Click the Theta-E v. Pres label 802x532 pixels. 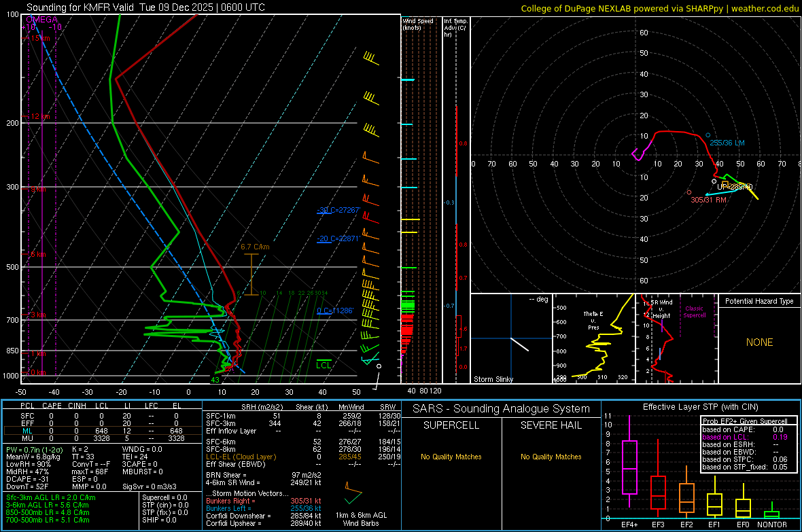(593, 320)
